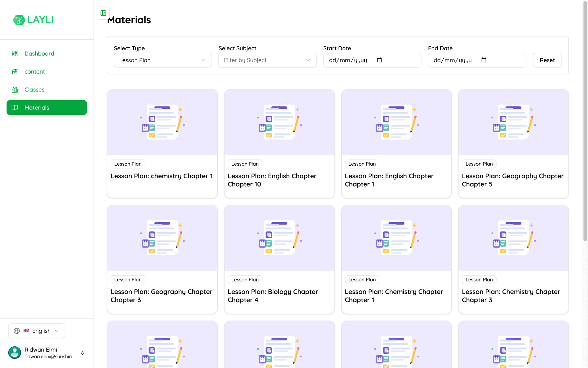Go to Dashboard in the sidebar

coord(47,53)
